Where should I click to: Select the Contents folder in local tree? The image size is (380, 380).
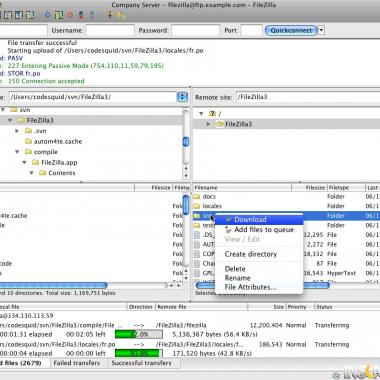(62, 173)
